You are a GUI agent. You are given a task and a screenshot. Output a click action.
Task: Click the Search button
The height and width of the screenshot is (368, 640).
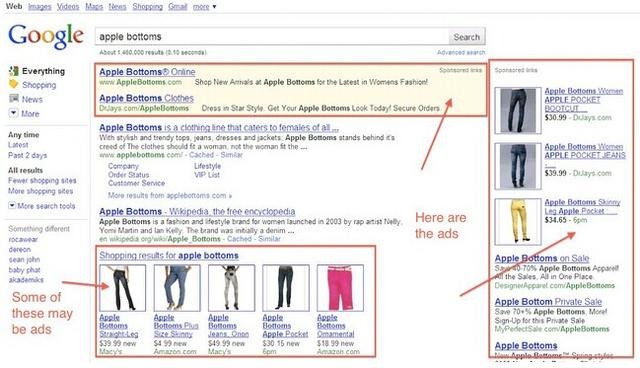click(467, 37)
